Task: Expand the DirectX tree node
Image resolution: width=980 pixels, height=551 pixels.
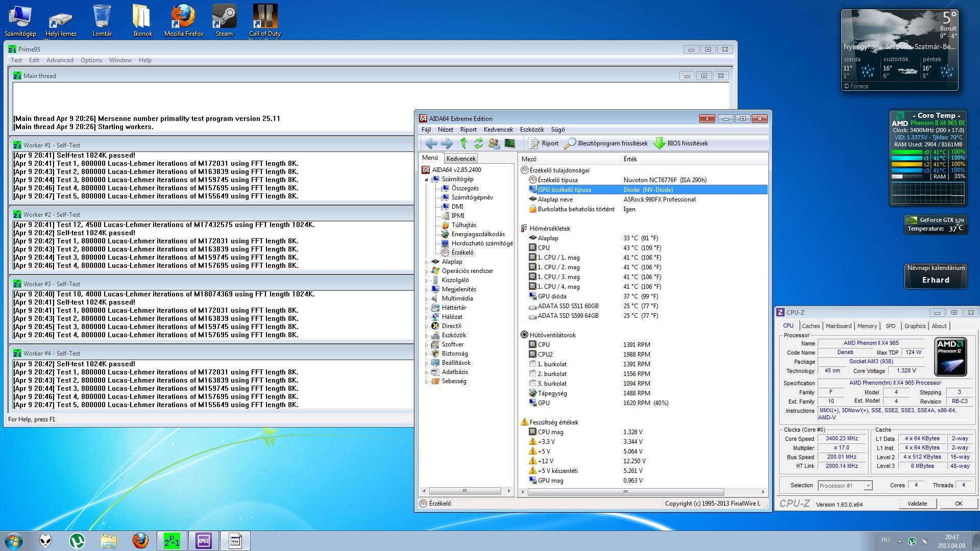Action: [x=427, y=327]
